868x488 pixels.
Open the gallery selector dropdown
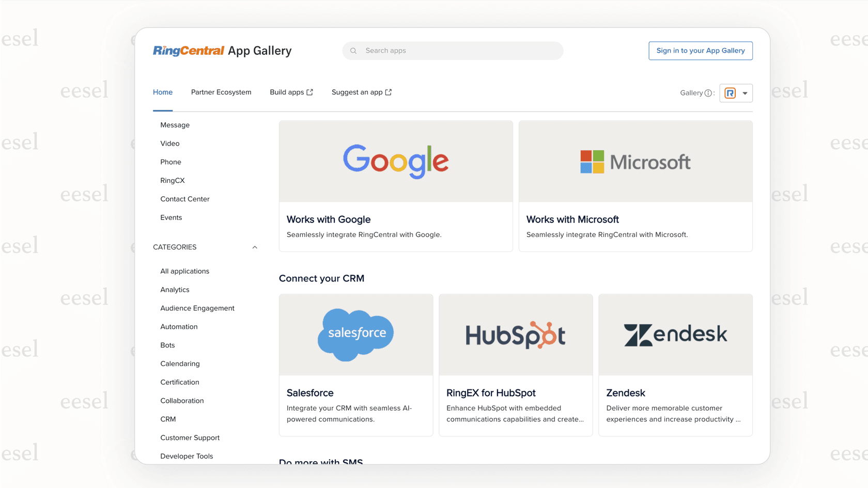point(744,93)
